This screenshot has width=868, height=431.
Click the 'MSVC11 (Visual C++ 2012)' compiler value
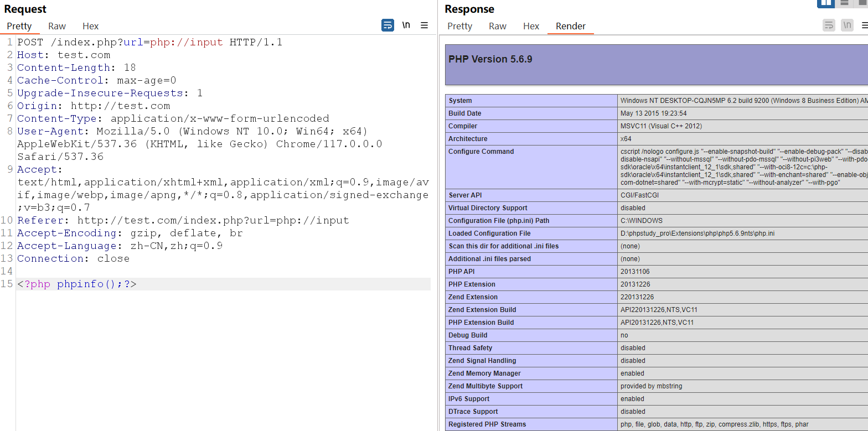(x=662, y=126)
